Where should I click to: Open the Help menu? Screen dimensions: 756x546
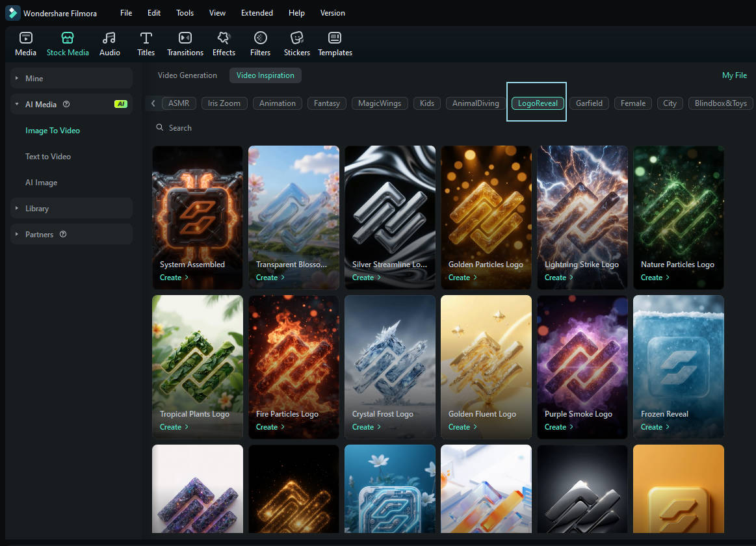pos(296,13)
